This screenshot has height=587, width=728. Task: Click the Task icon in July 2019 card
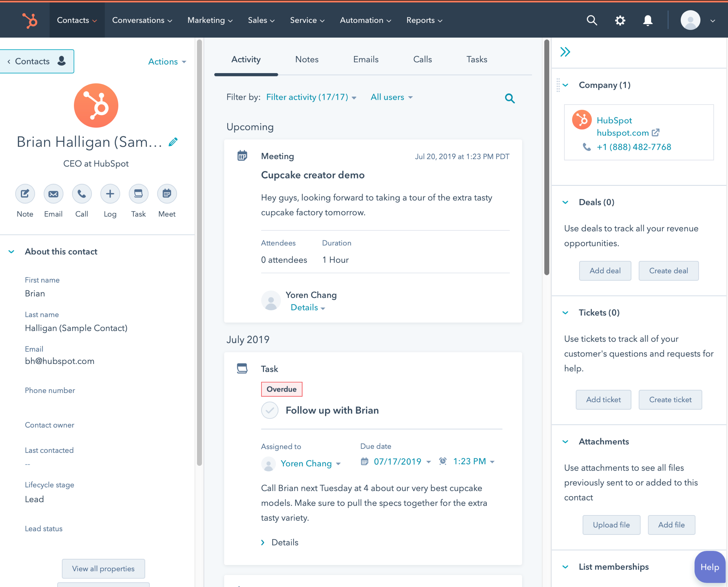tap(242, 368)
